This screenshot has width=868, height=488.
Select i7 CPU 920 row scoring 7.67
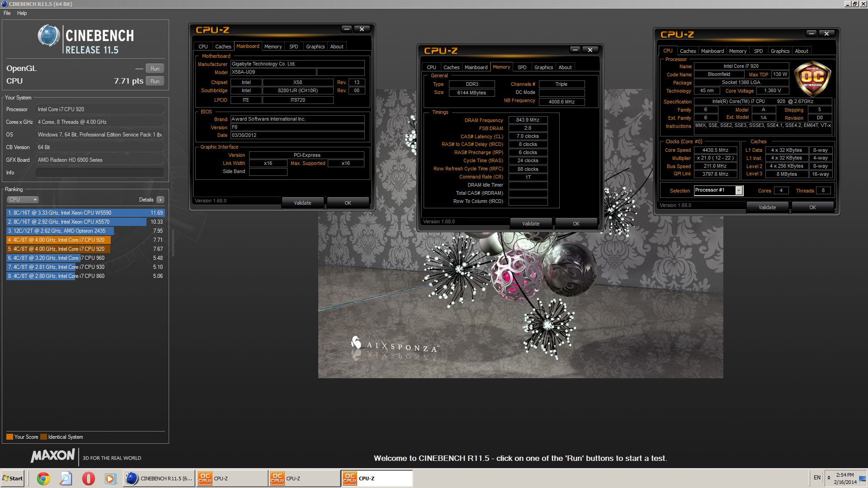click(x=85, y=249)
